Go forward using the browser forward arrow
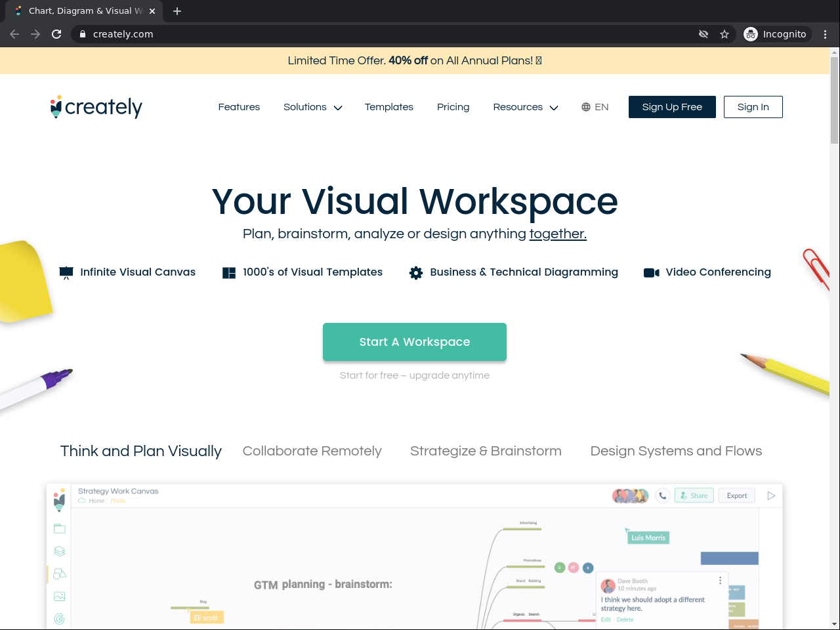The height and width of the screenshot is (630, 840). tap(35, 34)
